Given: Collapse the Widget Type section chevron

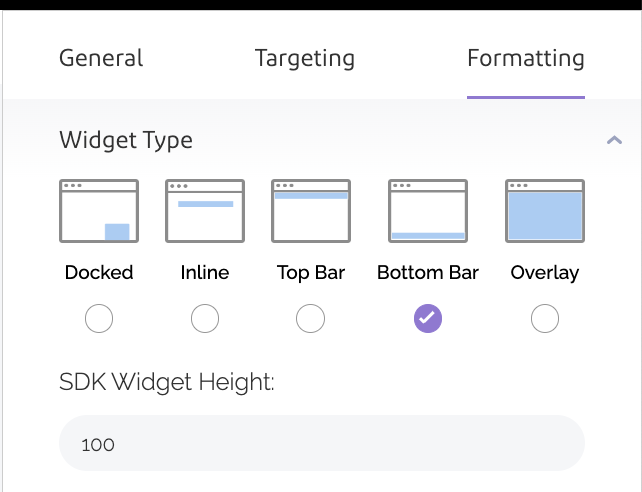Looking at the screenshot, I should 614,141.
